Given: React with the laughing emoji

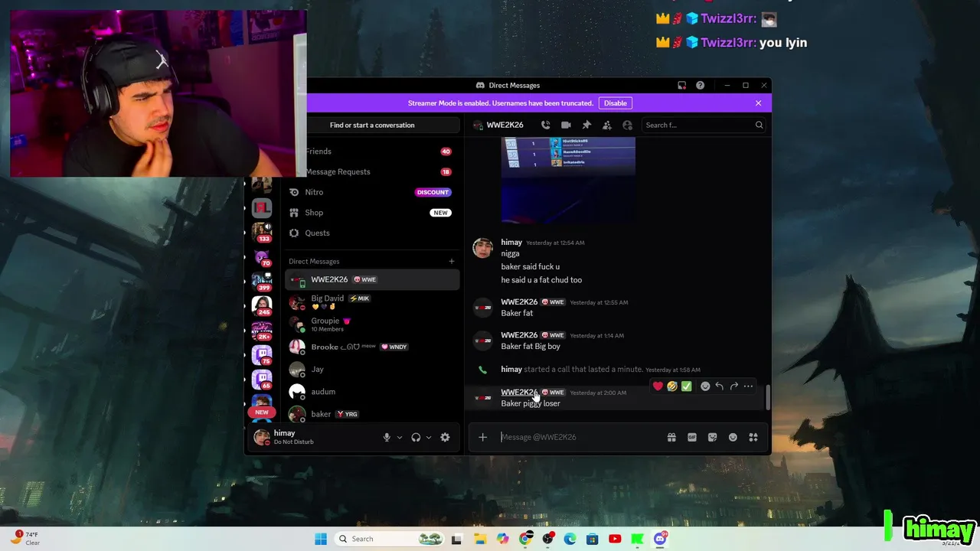Looking at the screenshot, I should coord(671,386).
